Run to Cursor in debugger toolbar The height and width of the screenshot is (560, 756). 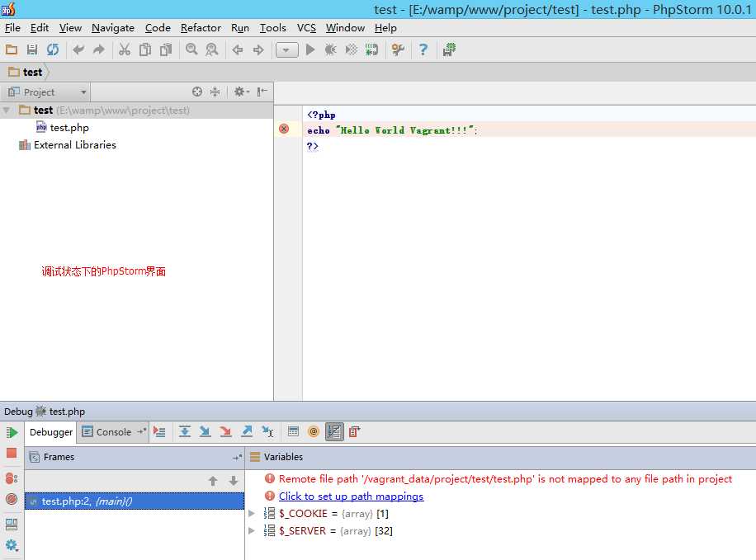point(267,431)
